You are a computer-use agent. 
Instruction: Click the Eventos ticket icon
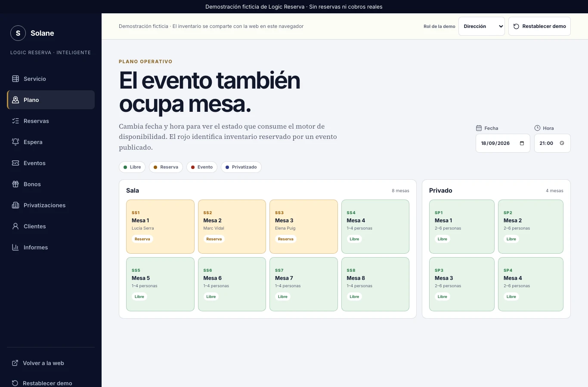coord(15,163)
